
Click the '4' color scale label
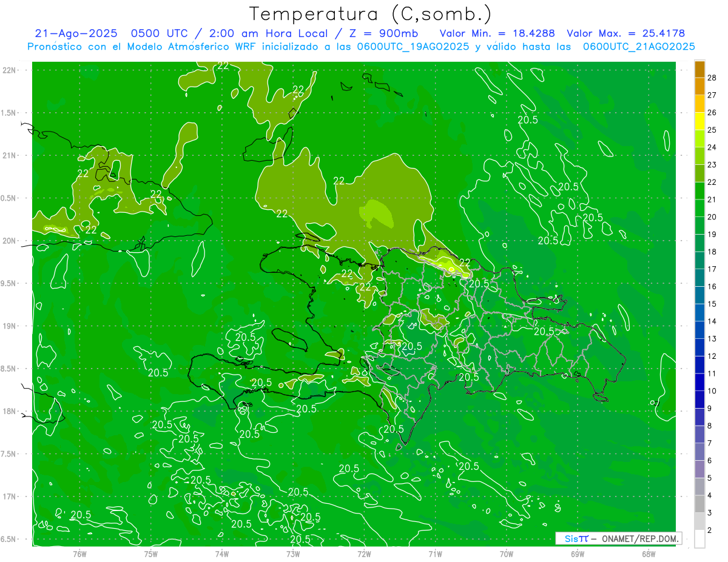click(710, 495)
